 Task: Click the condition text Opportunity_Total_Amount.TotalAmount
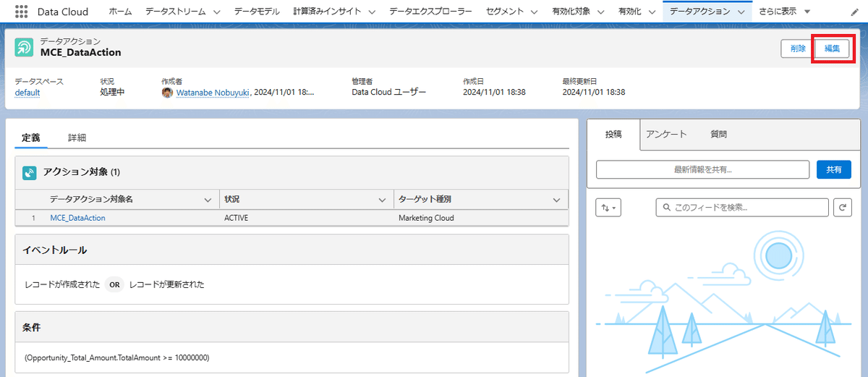(117, 358)
